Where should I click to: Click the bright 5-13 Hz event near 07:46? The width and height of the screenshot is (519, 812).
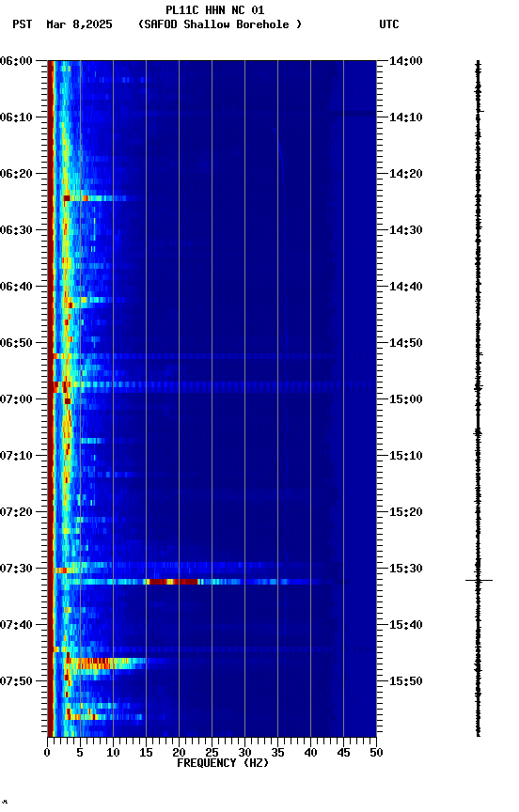point(106,664)
